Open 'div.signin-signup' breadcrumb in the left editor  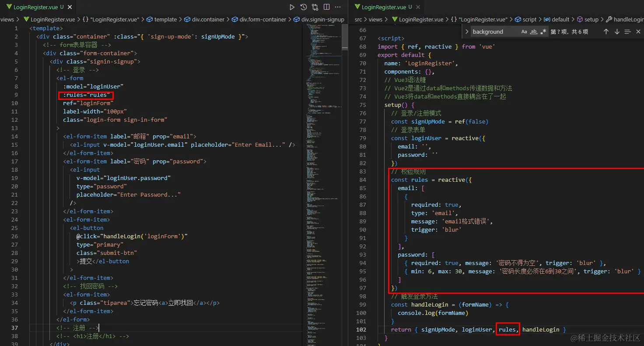point(319,19)
